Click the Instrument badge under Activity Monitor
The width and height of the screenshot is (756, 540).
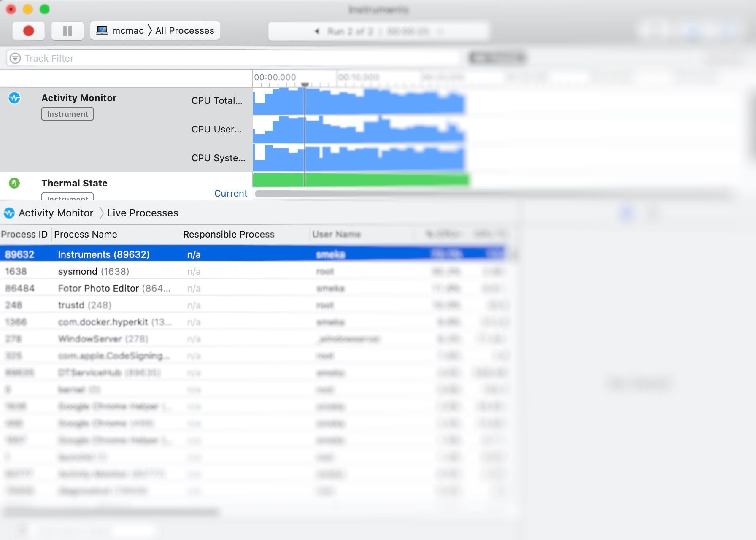coord(67,114)
